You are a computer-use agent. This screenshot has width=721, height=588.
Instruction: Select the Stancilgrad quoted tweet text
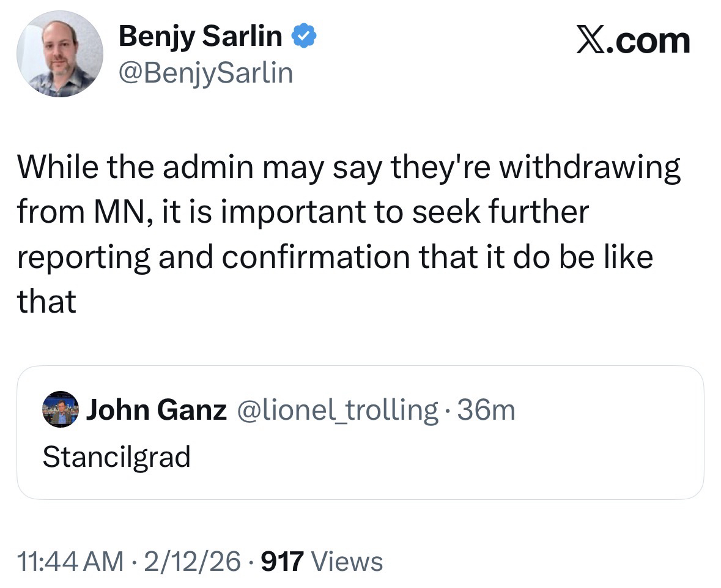tap(116, 456)
